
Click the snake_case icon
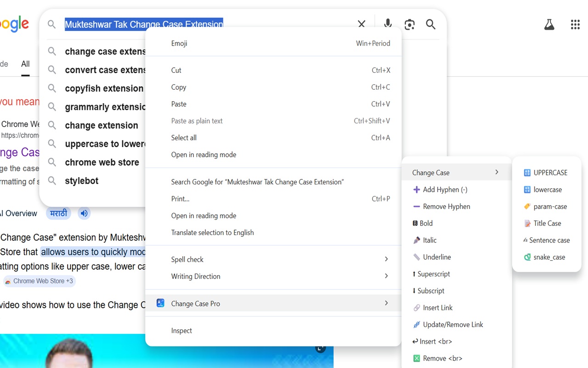pos(527,257)
